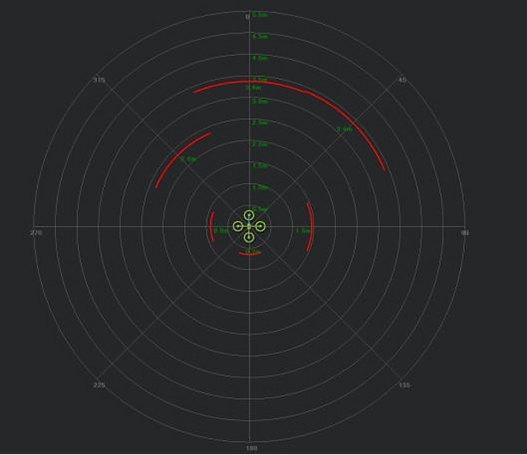Screen dimensions: 527x455
Task: Click the 270 degree bearing label
Action: click(36, 233)
